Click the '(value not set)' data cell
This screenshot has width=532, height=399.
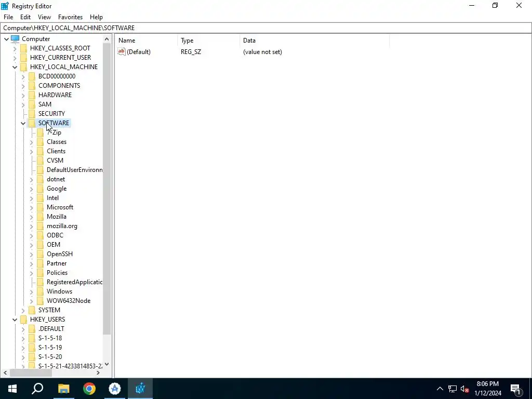262,52
